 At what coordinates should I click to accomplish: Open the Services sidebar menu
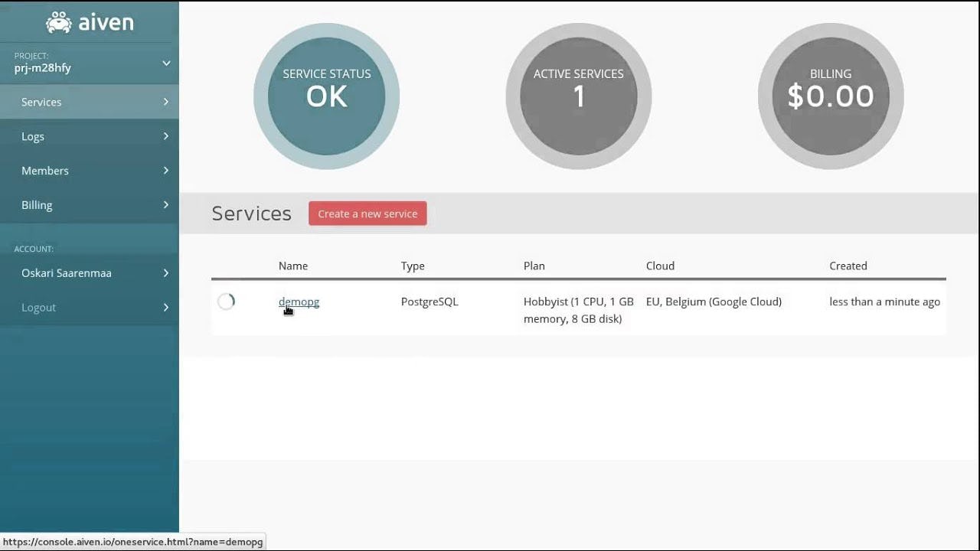coord(90,102)
